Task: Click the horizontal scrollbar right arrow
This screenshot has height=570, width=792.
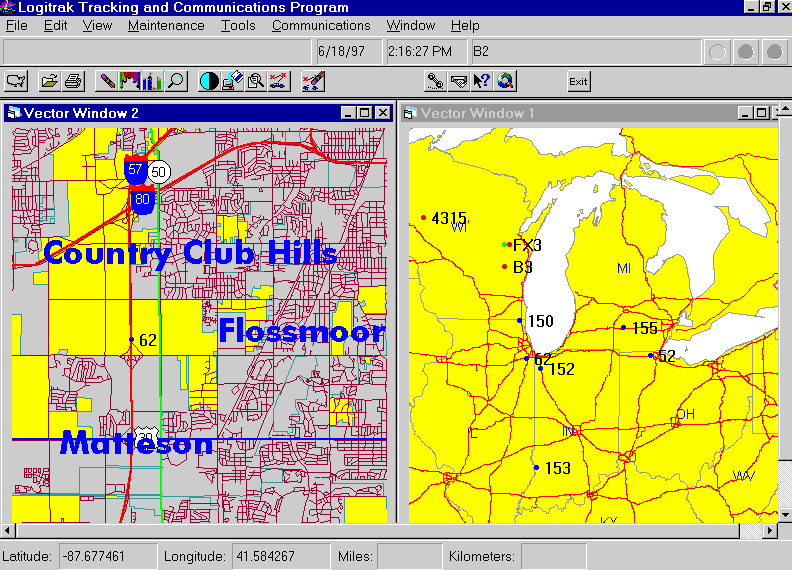Action: pyautogui.click(x=769, y=531)
